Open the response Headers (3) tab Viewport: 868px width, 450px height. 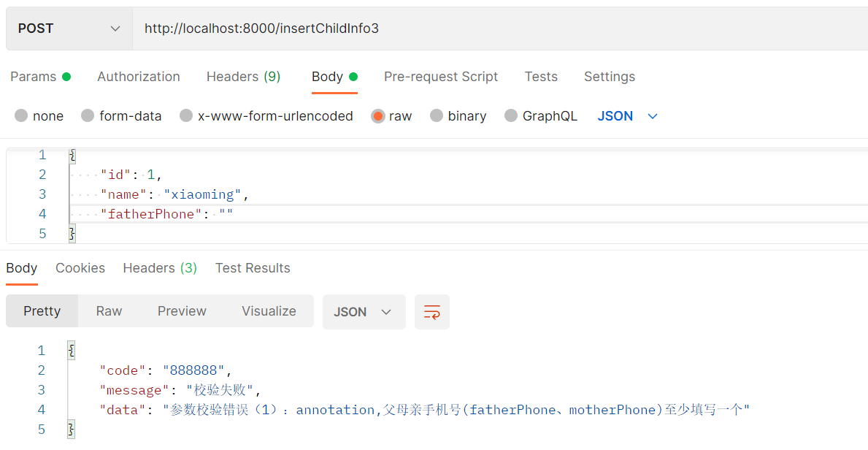tap(160, 268)
